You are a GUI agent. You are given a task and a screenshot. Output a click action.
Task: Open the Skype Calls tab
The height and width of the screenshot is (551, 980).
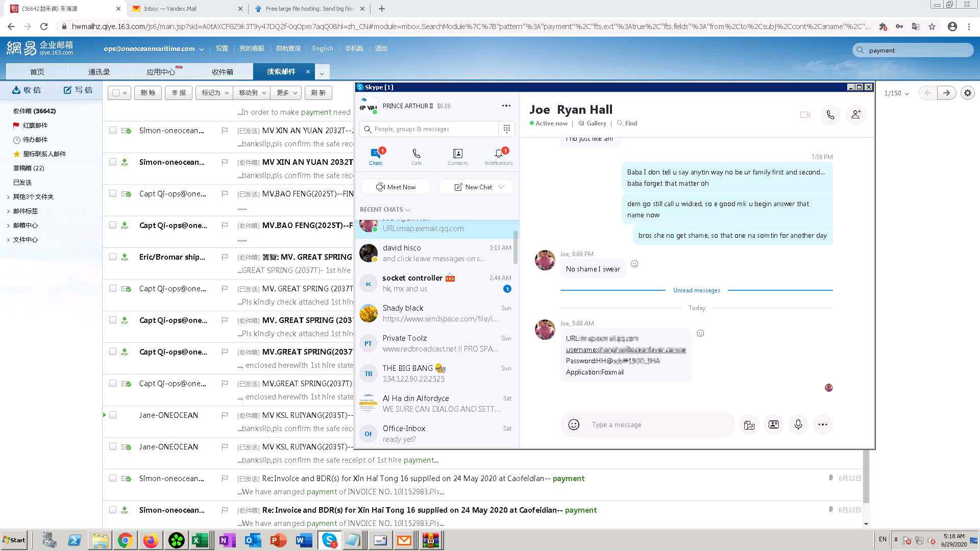point(416,156)
